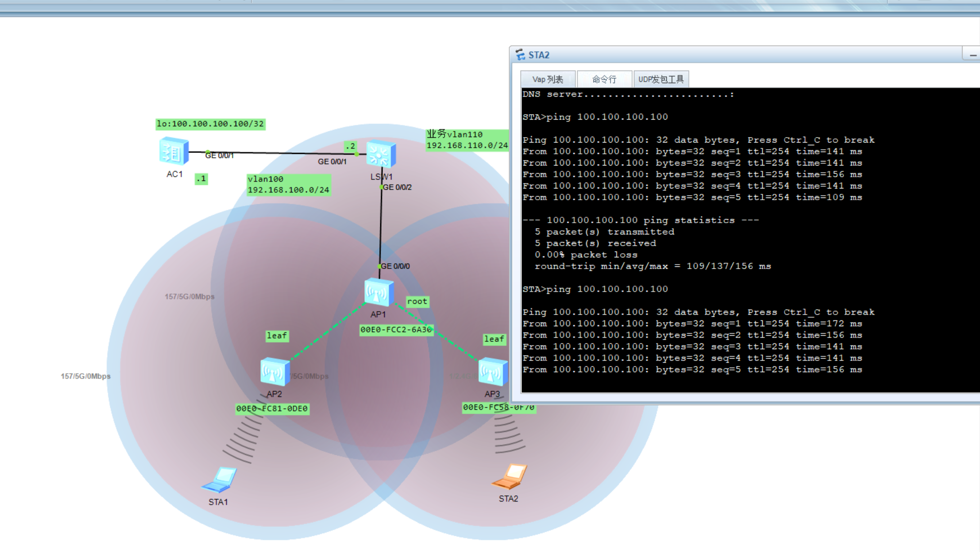Viewport: 980px width, 552px height.
Task: Click the vlan100 192.168.100.0/24 note
Action: pos(288,184)
